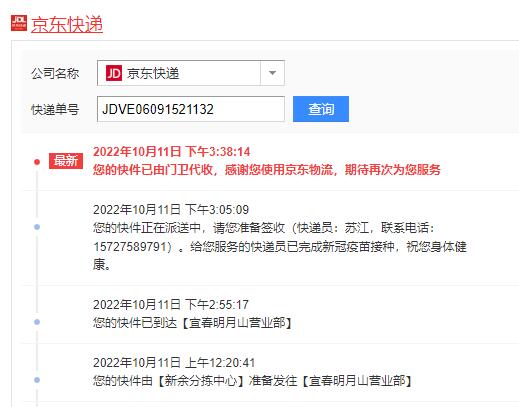This screenshot has height=407, width=519.
Task: Select the 京东快递 company combo box
Action: [191, 73]
